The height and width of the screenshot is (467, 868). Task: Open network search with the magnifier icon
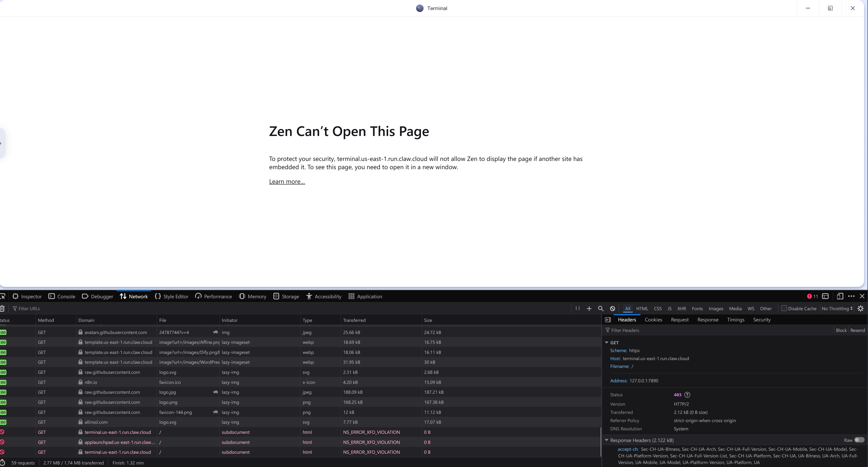click(x=600, y=308)
